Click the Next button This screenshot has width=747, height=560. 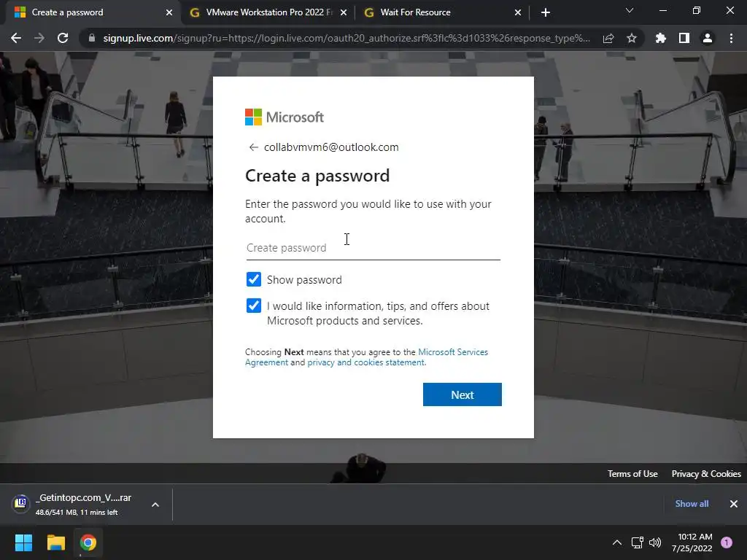(x=462, y=394)
